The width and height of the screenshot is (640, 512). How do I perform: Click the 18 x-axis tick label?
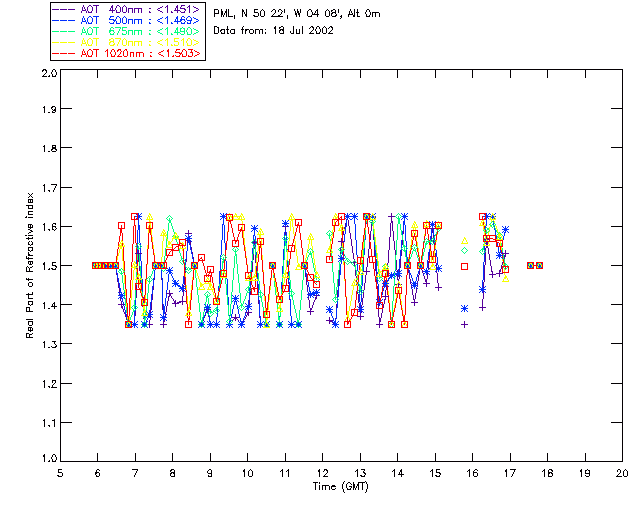pyautogui.click(x=548, y=473)
